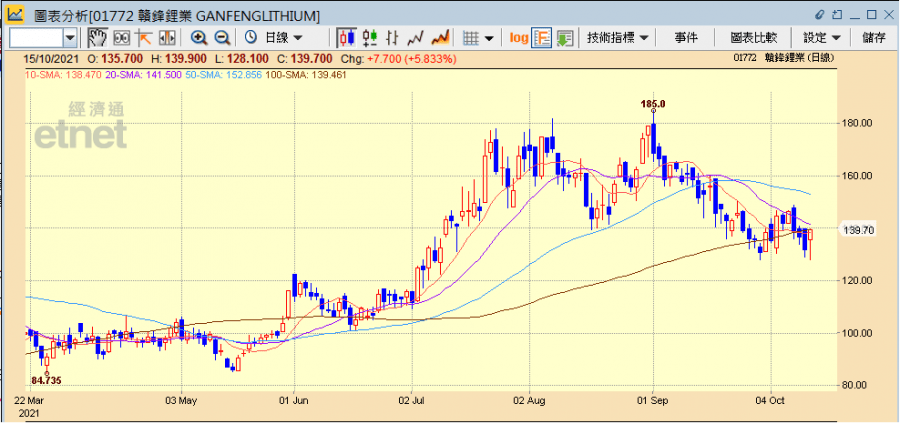Image resolution: width=900 pixels, height=424 pixels.
Task: Open the 技術指標 menu
Action: click(x=617, y=37)
